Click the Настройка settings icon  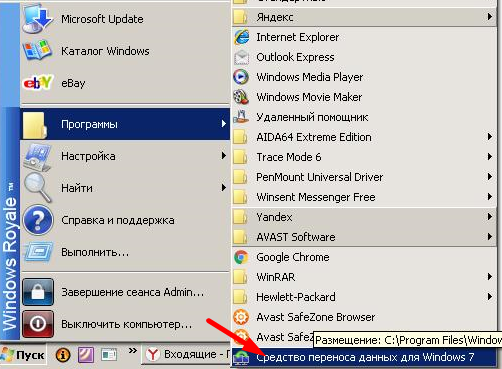pyautogui.click(x=37, y=156)
